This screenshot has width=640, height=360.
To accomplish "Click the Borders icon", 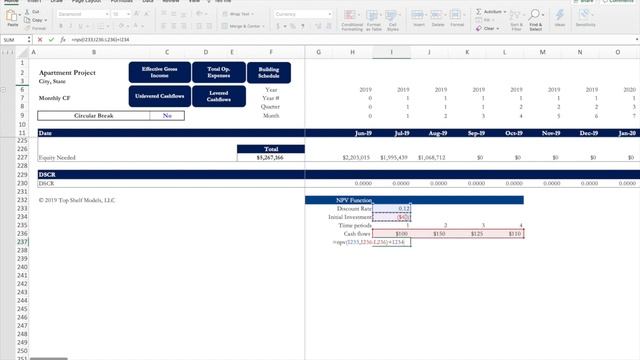I will pyautogui.click(x=100, y=26).
